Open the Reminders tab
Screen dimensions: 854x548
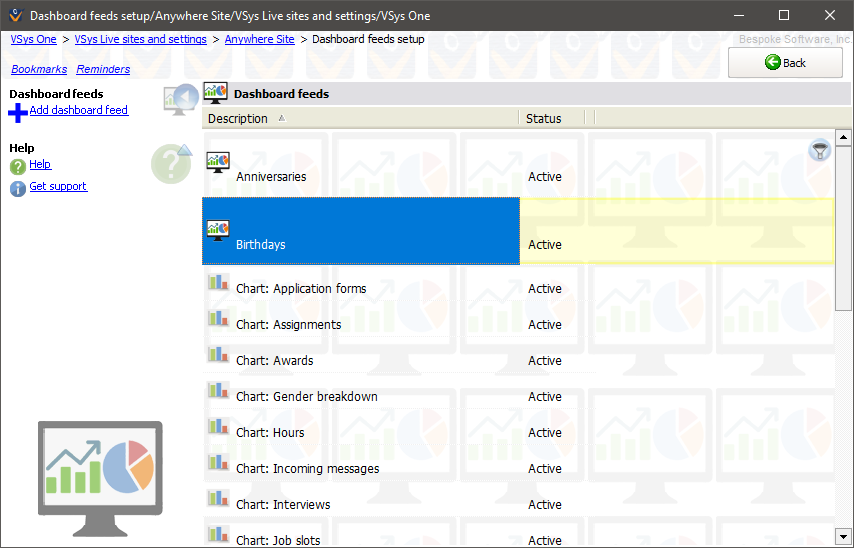click(103, 70)
